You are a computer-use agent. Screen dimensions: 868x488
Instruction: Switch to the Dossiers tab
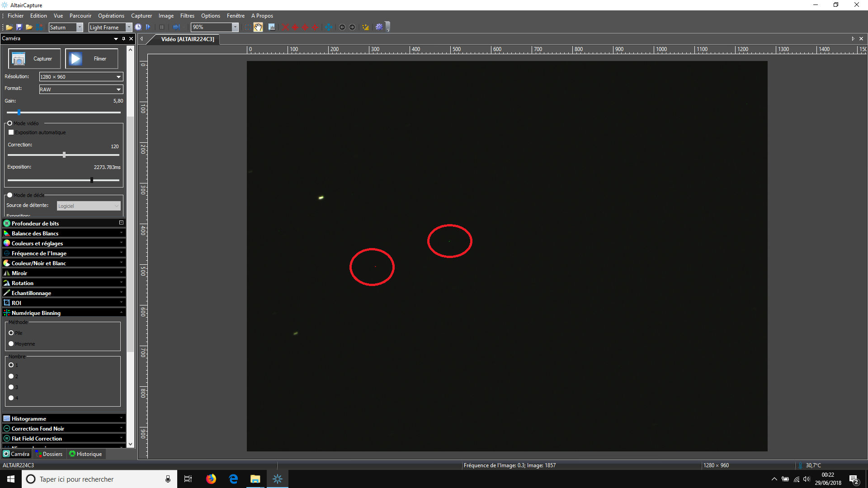tap(49, 454)
